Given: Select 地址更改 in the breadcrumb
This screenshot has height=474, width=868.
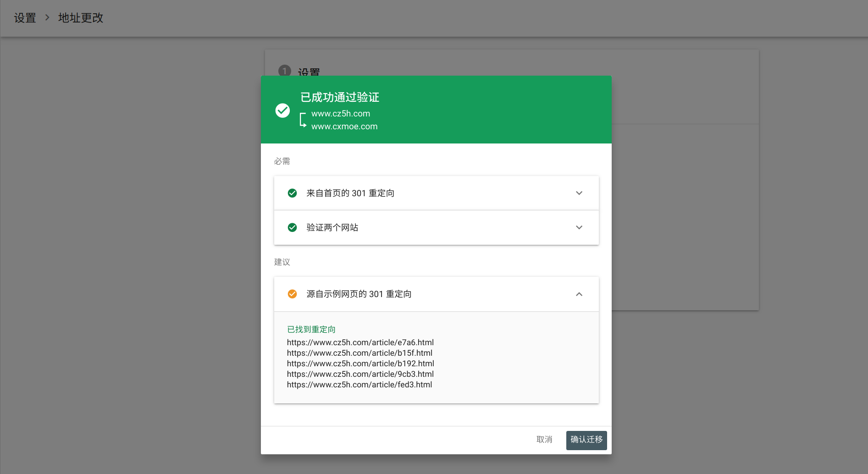Looking at the screenshot, I should [81, 18].
